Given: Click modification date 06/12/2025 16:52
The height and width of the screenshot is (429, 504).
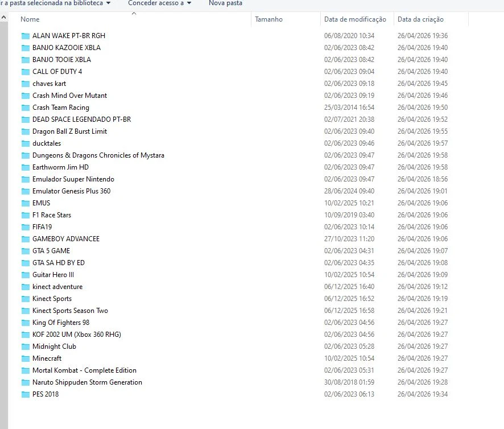Looking at the screenshot, I should click(349, 299).
